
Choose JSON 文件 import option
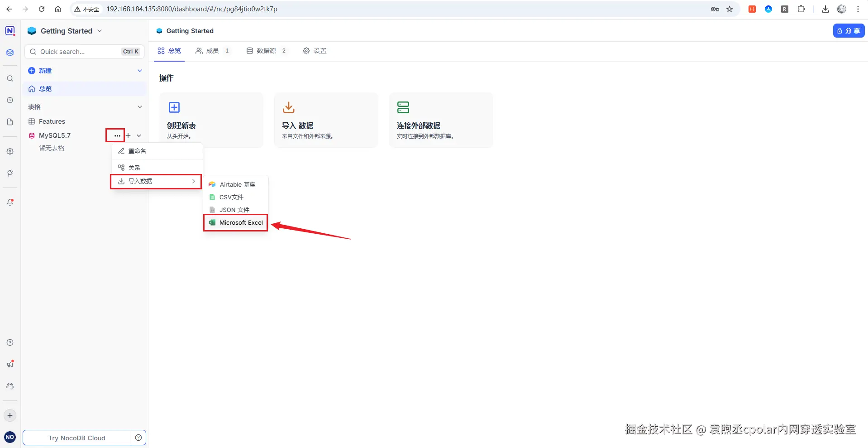coord(236,210)
